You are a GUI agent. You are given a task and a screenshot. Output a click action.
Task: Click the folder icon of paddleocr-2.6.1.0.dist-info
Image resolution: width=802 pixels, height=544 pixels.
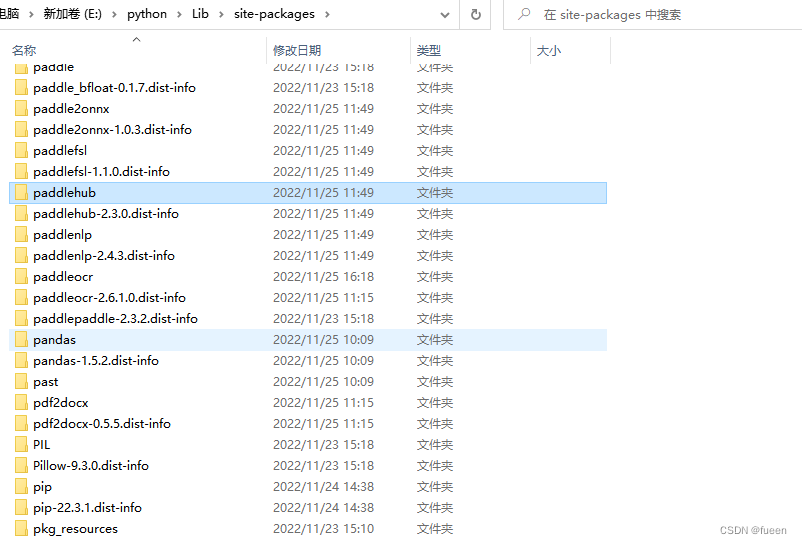(x=21, y=297)
